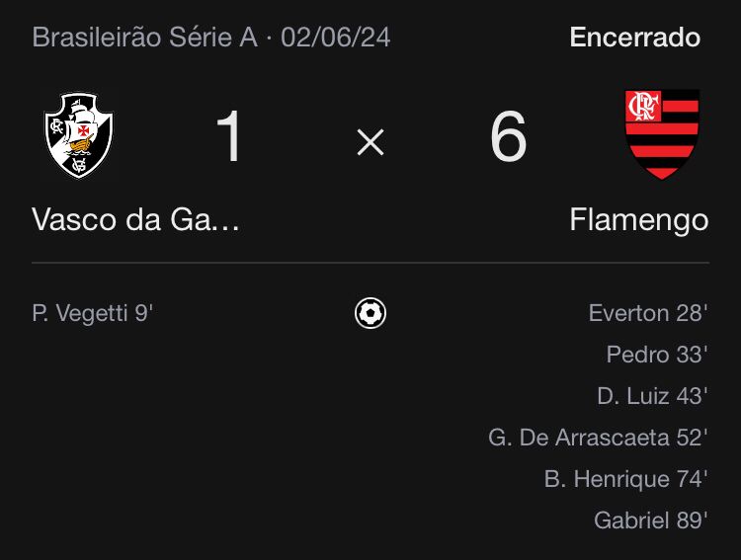
Task: Click the soccer ball goals icon
Action: (x=370, y=313)
